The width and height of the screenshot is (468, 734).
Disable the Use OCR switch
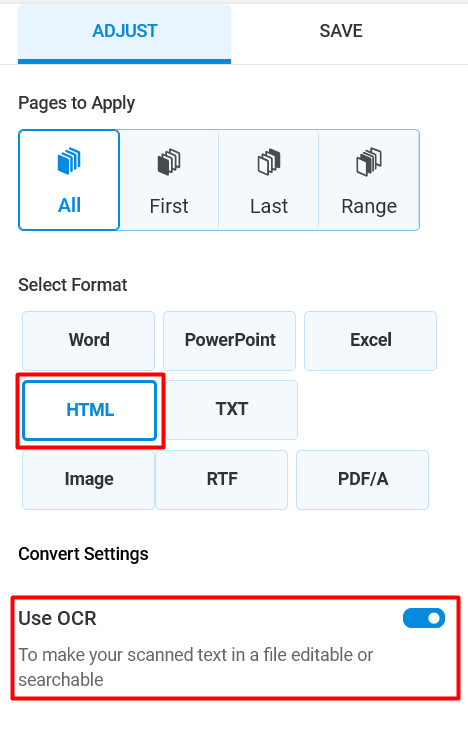424,618
